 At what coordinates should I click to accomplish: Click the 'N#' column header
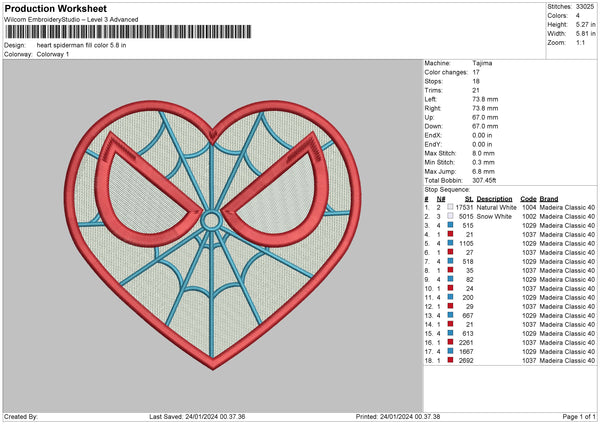[441, 199]
